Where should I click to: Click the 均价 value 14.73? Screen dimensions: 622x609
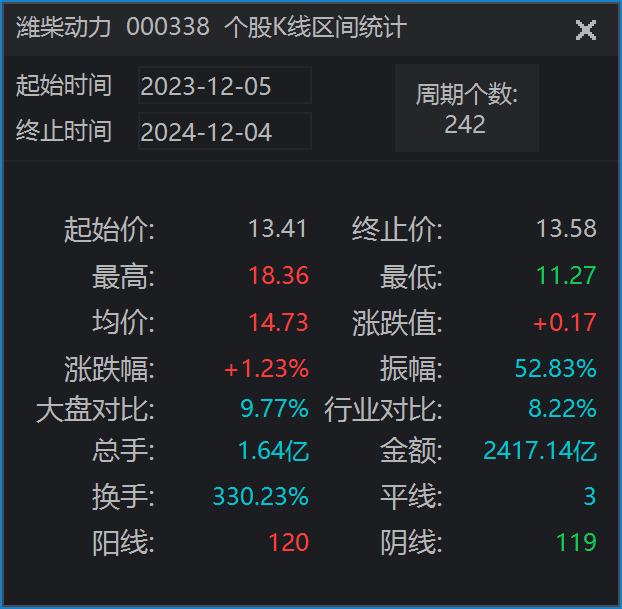click(278, 322)
